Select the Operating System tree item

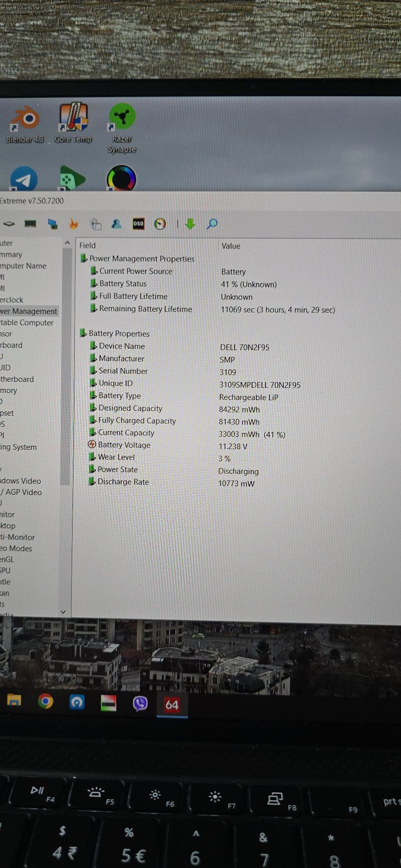tap(18, 447)
